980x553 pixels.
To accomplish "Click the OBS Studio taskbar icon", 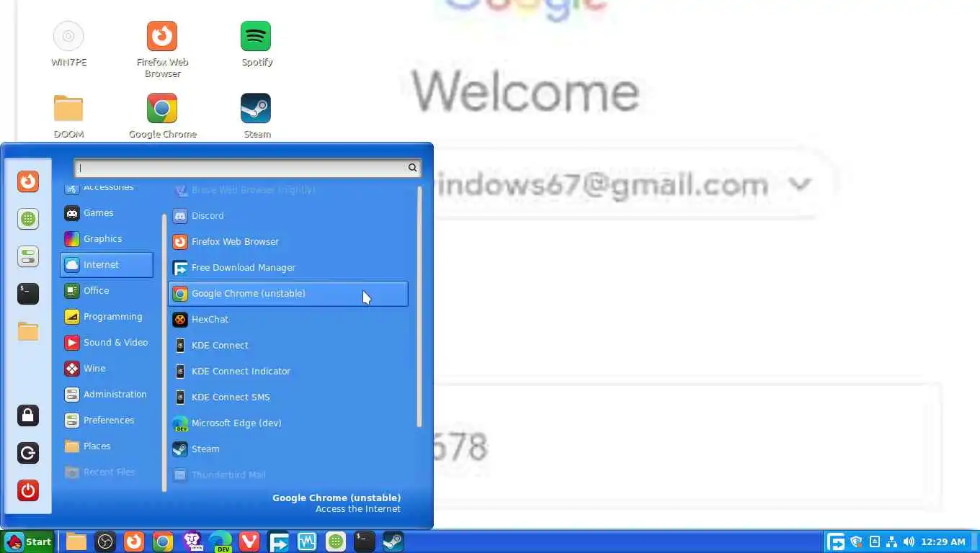I will point(106,541).
